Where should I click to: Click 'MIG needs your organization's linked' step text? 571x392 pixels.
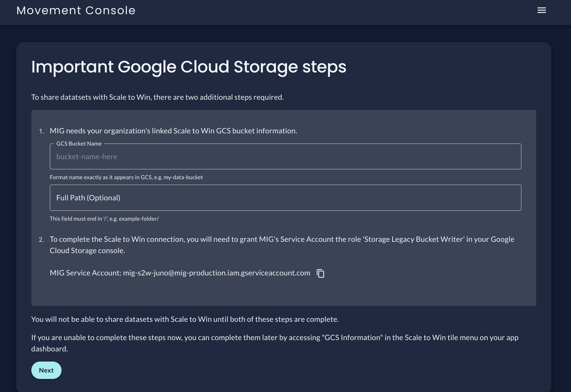click(x=174, y=131)
